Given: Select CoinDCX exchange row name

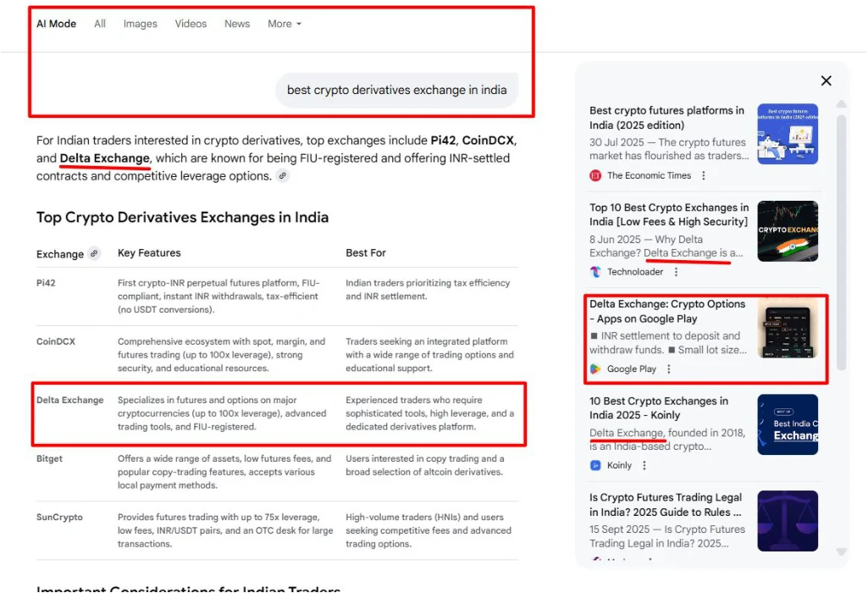Looking at the screenshot, I should point(55,341).
